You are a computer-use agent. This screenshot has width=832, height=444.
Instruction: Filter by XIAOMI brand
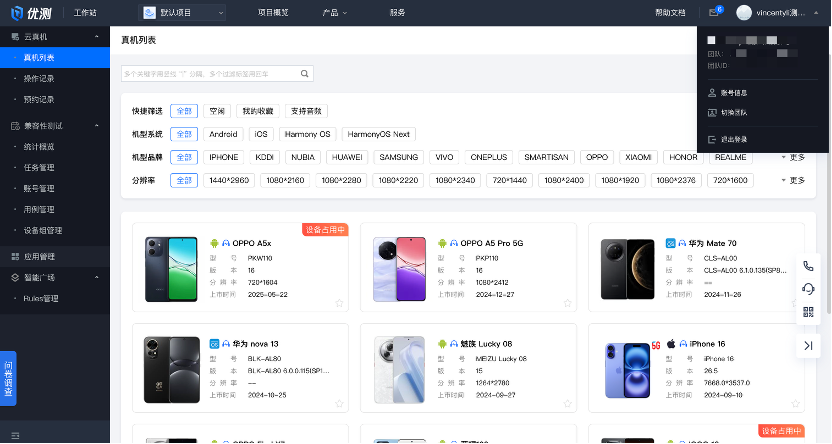638,158
